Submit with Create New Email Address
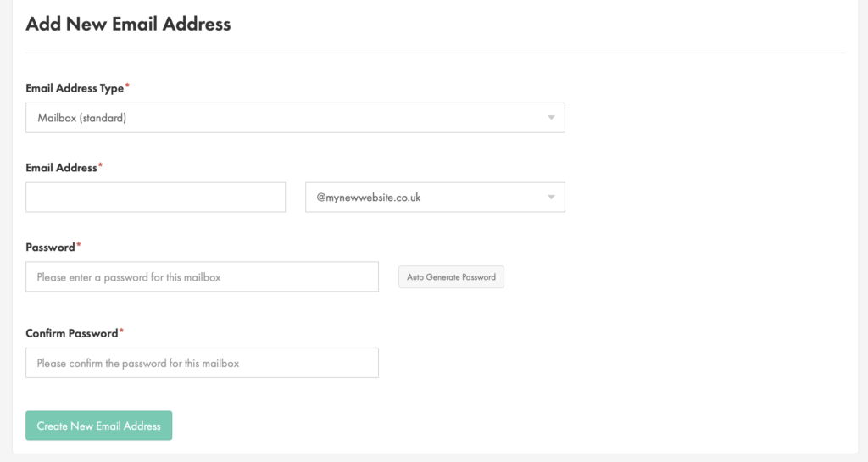This screenshot has height=462, width=868. pyautogui.click(x=98, y=426)
